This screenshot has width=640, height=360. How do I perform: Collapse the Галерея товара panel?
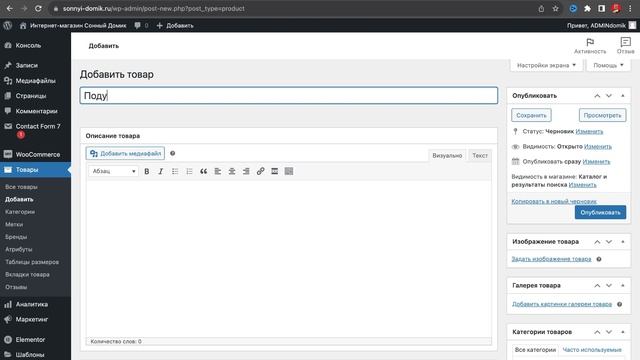coord(623,286)
